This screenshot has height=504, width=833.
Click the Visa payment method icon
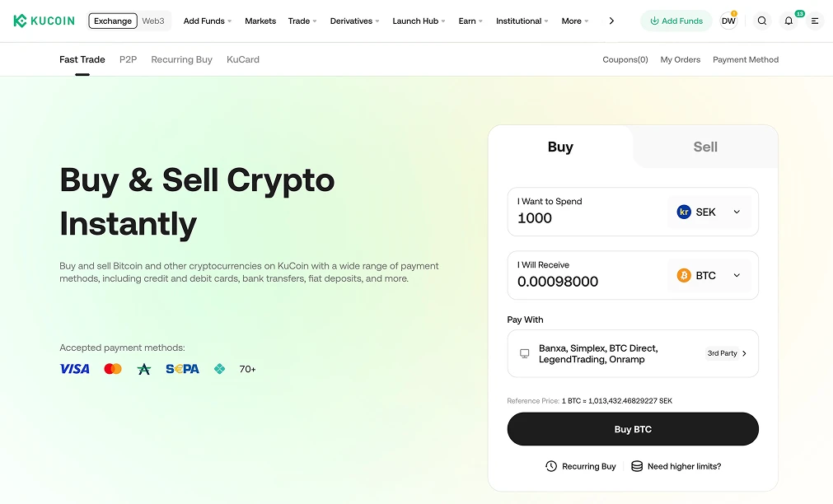tap(74, 368)
